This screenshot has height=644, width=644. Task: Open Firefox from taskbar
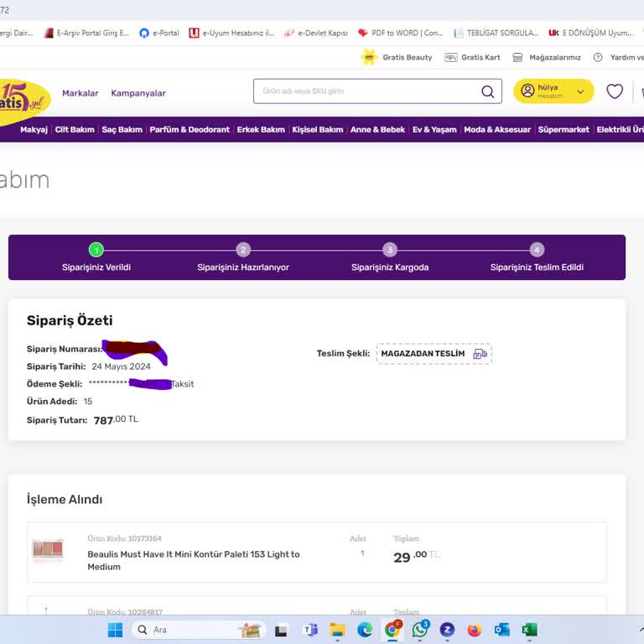(474, 630)
